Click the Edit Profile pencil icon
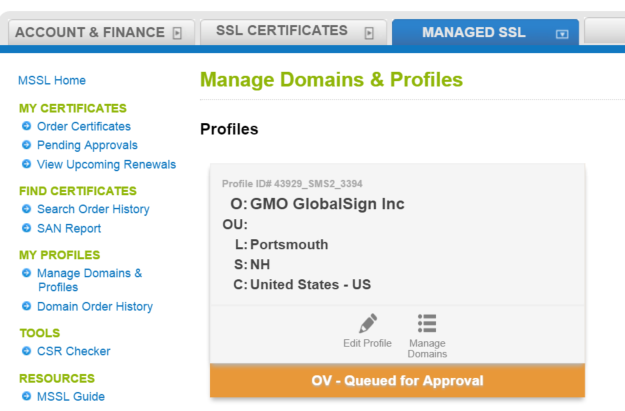Image resolution: width=625 pixels, height=411 pixels. pyautogui.click(x=368, y=323)
